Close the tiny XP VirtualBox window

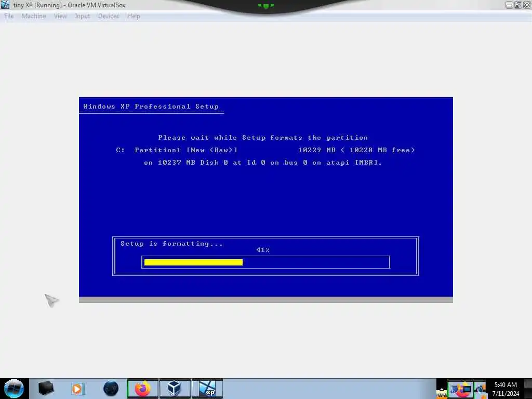tap(527, 5)
